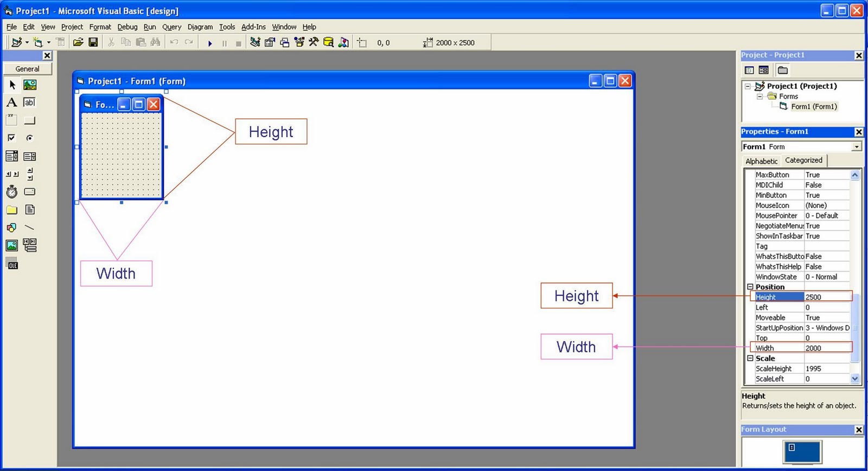Collapse the Project1 tree node

pos(748,86)
